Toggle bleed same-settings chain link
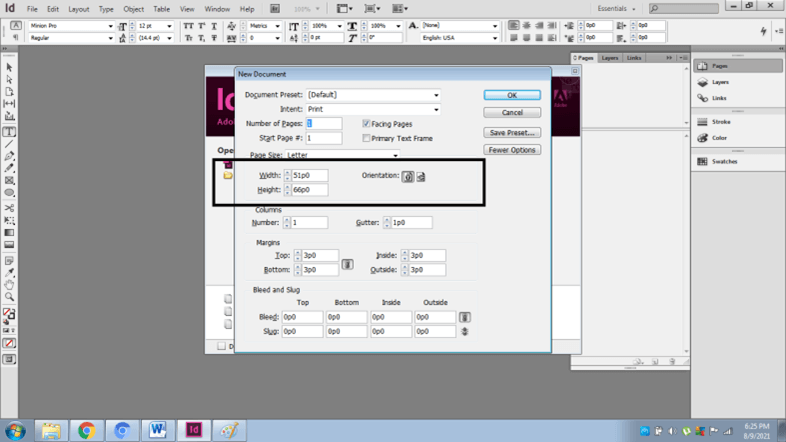This screenshot has width=786, height=442. click(465, 317)
